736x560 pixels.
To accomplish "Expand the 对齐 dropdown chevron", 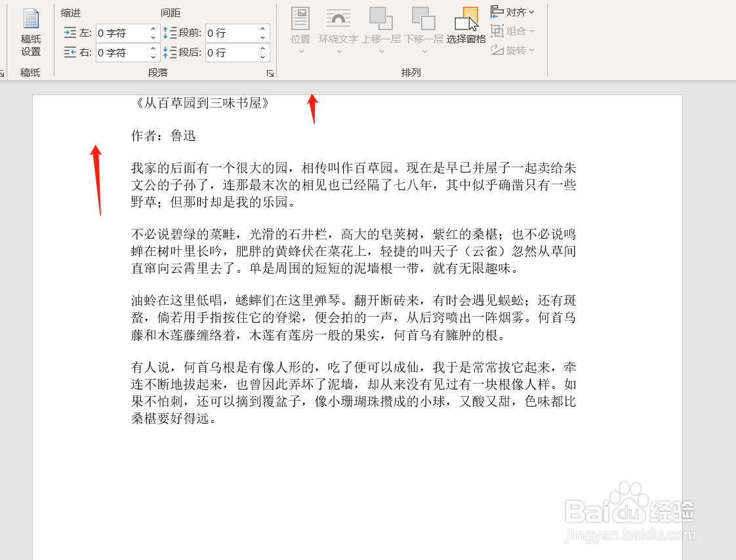I will [x=531, y=12].
